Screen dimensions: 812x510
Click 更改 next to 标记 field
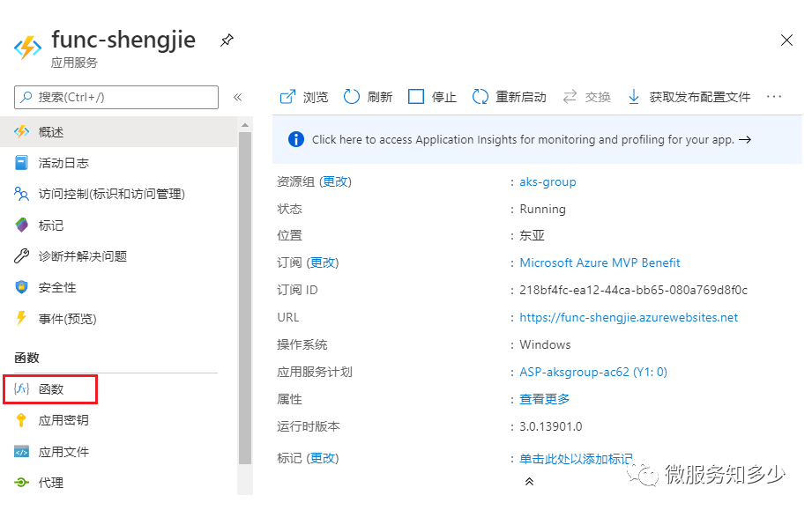click(323, 458)
